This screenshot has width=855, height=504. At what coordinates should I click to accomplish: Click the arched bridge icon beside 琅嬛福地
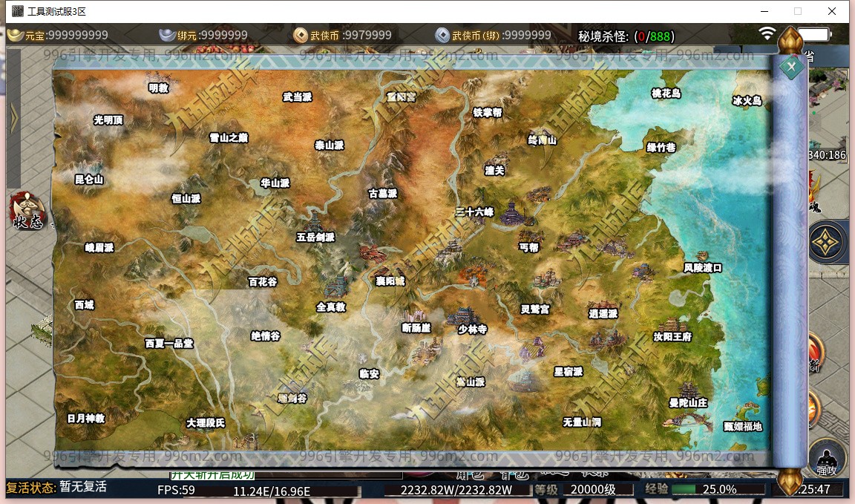[x=688, y=421]
